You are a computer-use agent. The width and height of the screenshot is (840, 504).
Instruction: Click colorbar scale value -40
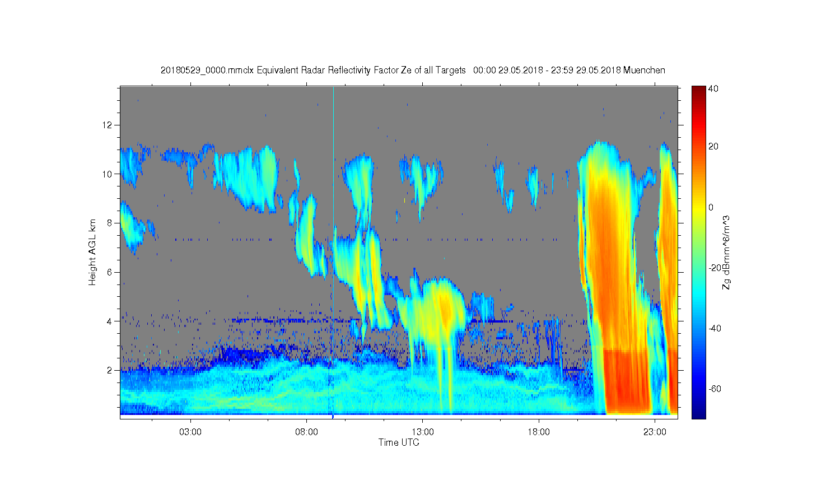tap(715, 328)
